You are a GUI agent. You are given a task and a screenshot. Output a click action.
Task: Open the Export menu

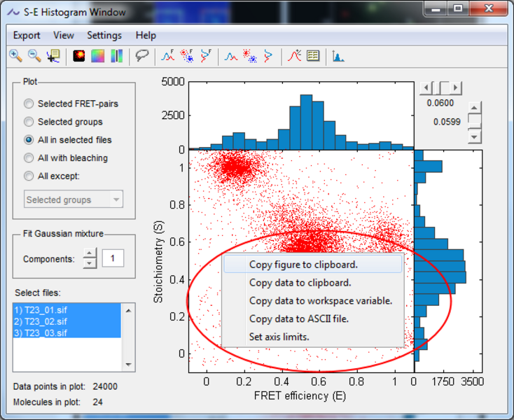(27, 35)
